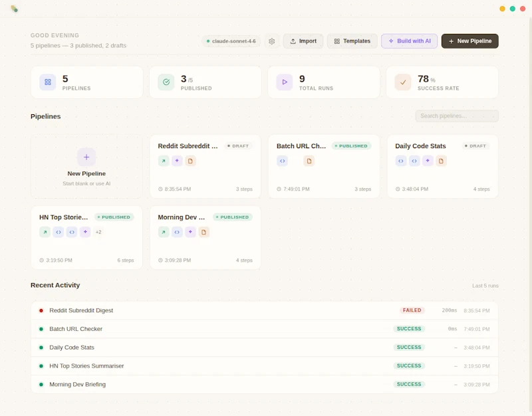Viewport: 532px width, 416px height.
Task: Click orange file step in Reddit Subreddit card
Action: 190,161
